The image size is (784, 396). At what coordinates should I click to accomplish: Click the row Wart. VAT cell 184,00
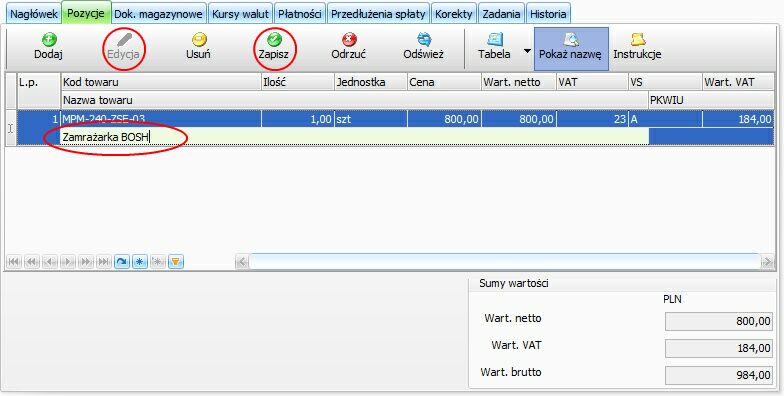click(x=738, y=119)
